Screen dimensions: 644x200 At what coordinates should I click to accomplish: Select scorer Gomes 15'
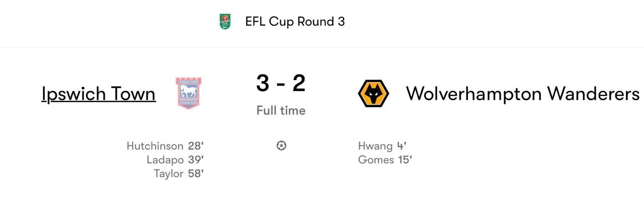pyautogui.click(x=385, y=160)
